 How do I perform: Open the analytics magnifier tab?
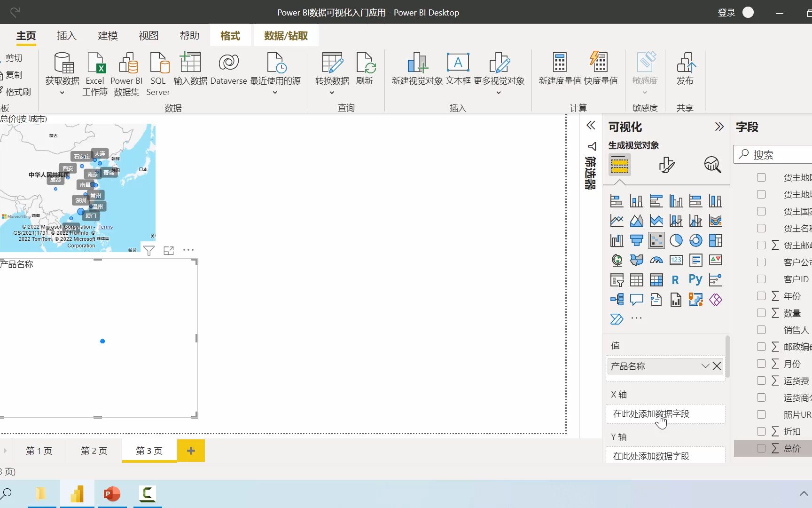point(712,165)
